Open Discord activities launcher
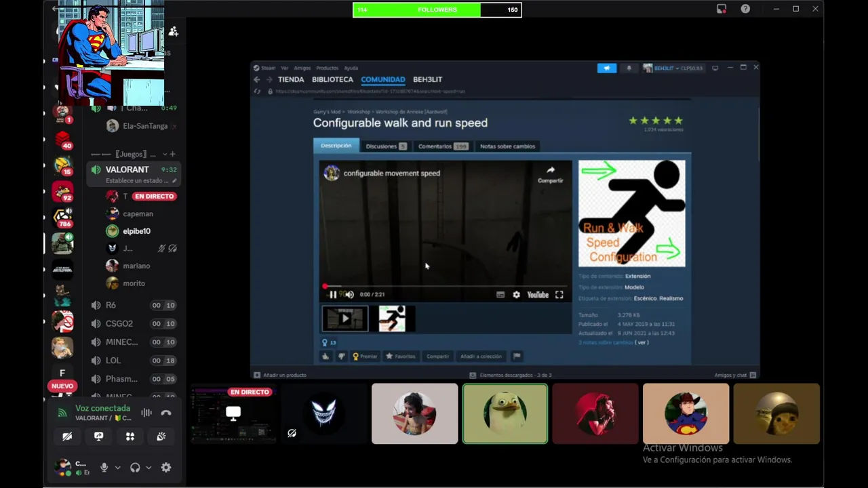The image size is (868, 488). (x=130, y=436)
